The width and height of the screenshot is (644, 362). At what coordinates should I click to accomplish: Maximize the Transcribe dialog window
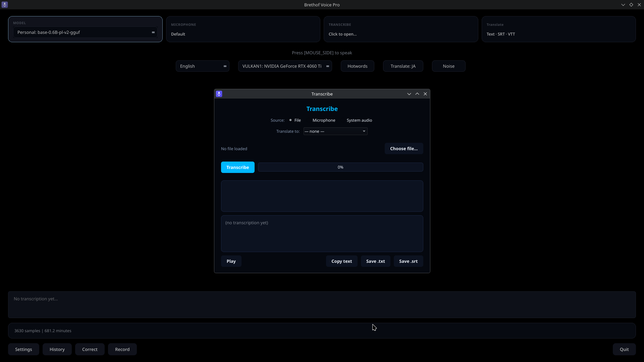click(x=417, y=94)
